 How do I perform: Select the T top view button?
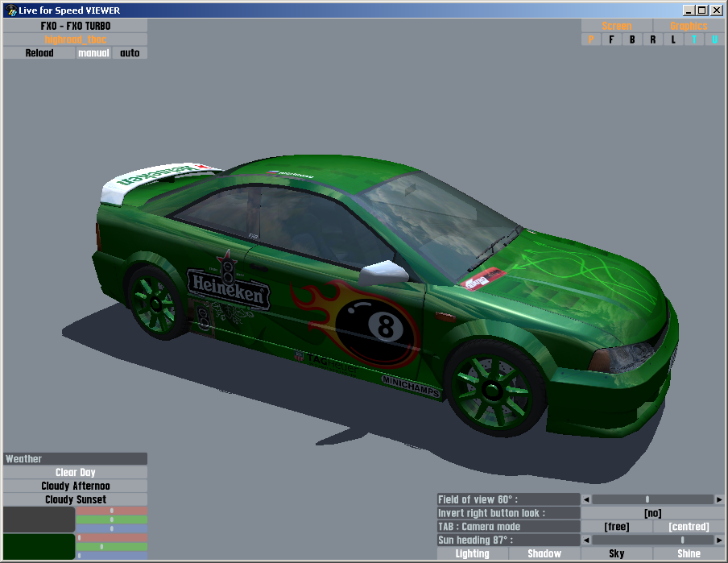(693, 39)
